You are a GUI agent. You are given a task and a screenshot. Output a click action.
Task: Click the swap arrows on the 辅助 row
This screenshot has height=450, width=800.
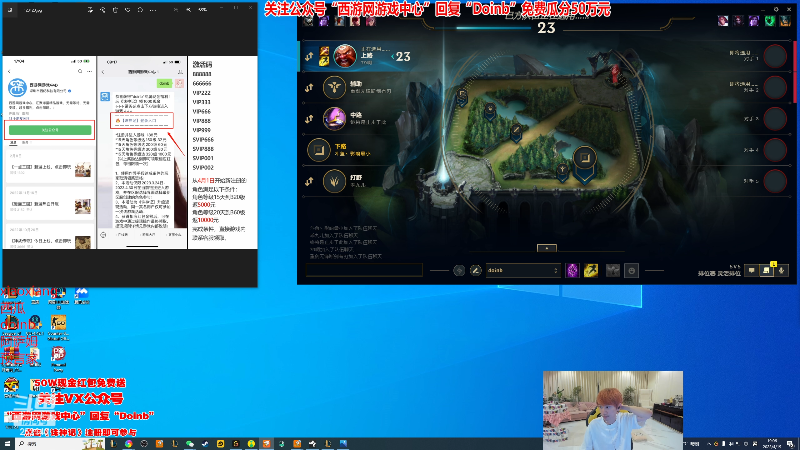coord(309,88)
